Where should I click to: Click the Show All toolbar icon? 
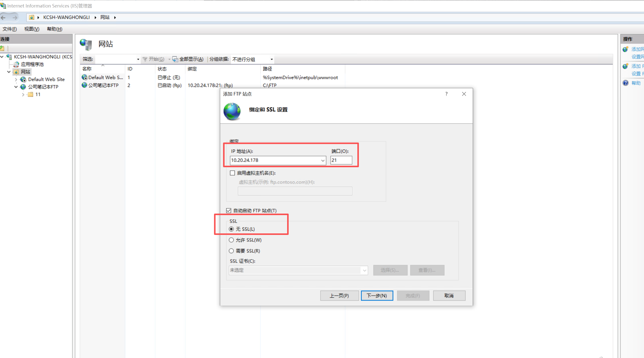(175, 59)
